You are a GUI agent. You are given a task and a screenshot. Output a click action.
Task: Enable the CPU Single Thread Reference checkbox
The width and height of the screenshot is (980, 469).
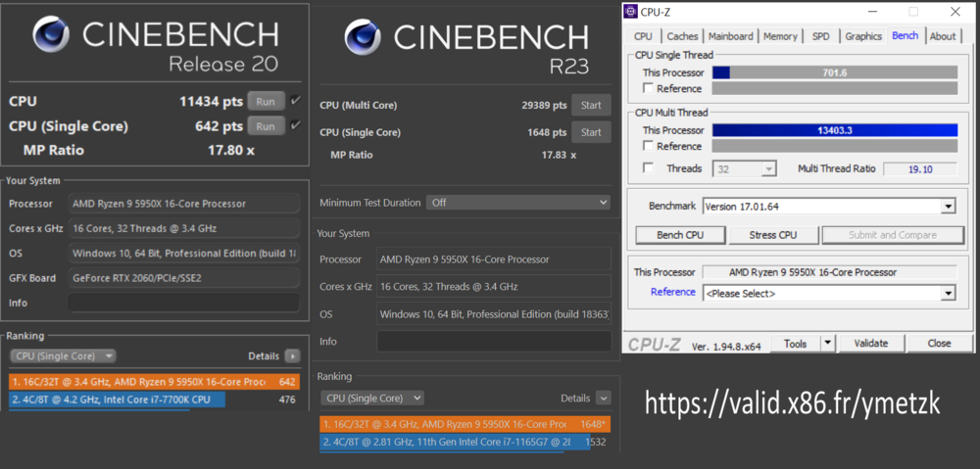pyautogui.click(x=648, y=88)
